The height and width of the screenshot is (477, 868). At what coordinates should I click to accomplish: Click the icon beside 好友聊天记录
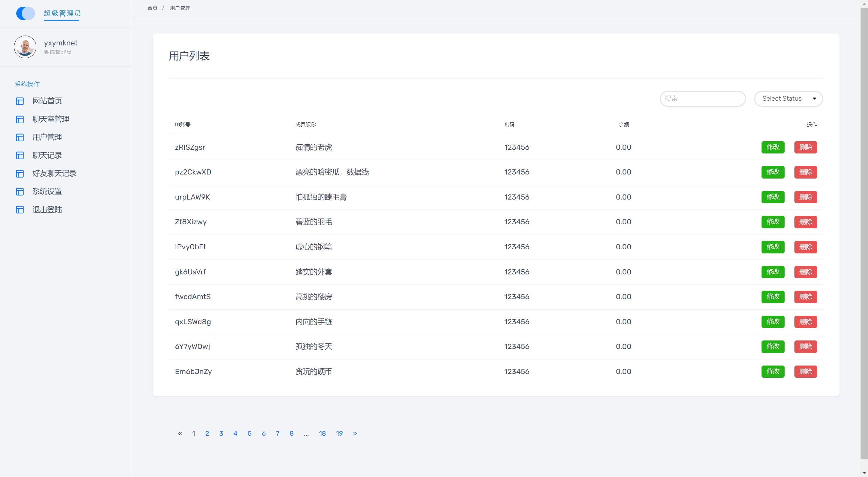pyautogui.click(x=20, y=173)
